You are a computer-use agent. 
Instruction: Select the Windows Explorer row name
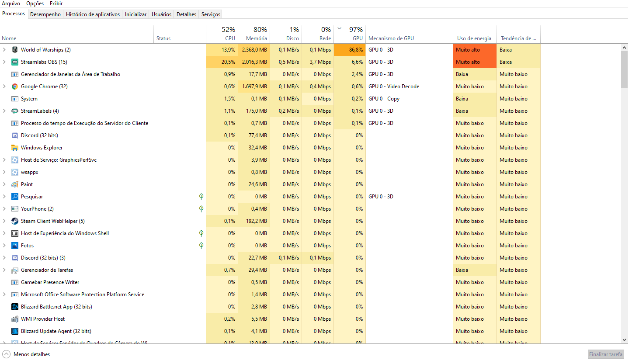click(x=42, y=148)
